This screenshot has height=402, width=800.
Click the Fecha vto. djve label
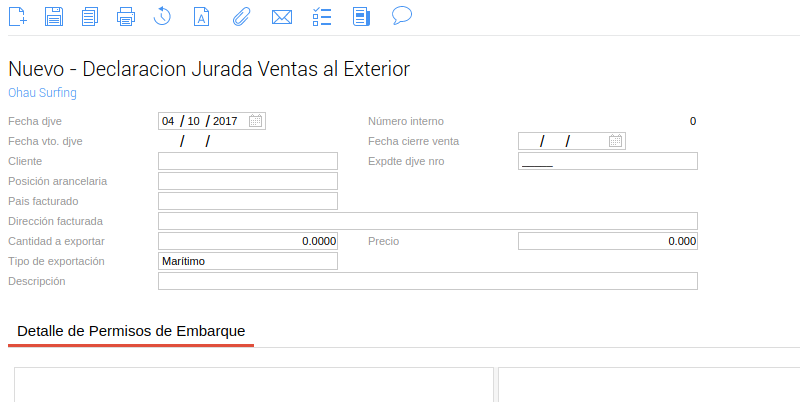(x=45, y=141)
